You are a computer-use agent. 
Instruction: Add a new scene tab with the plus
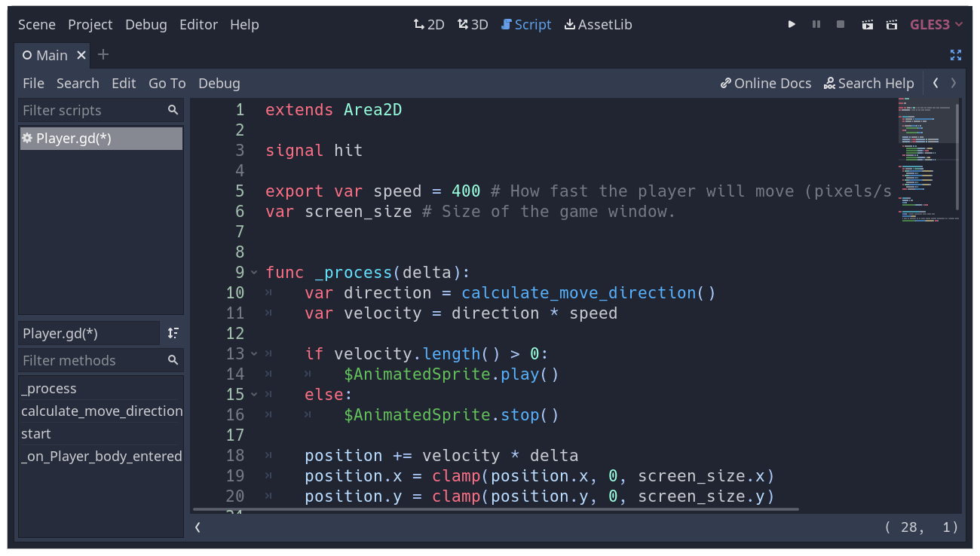[103, 55]
